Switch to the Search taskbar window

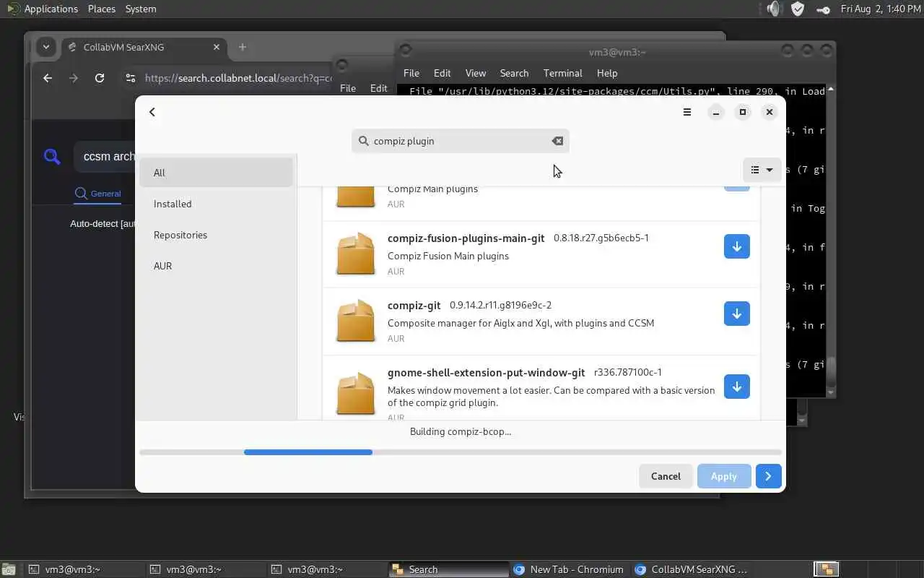click(448, 569)
